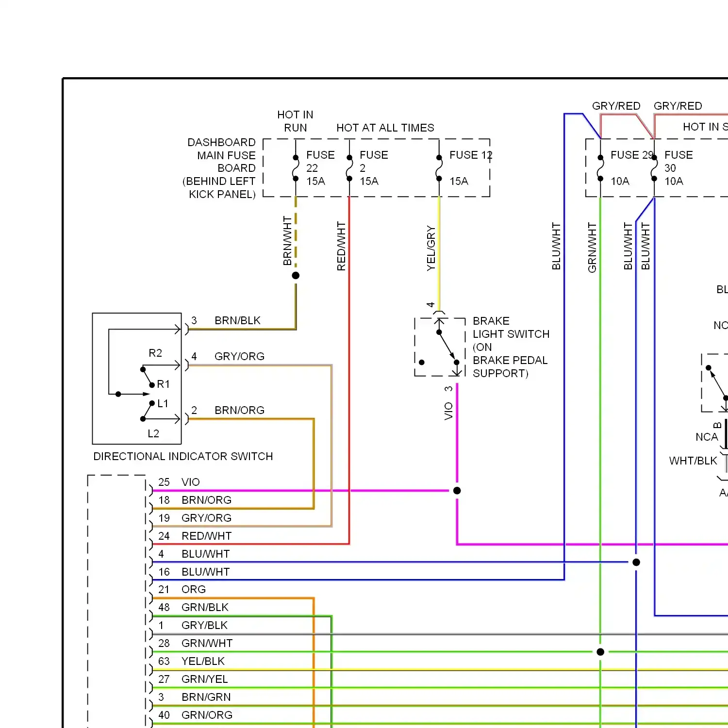This screenshot has width=728, height=728.
Task: Click the L1 switch contact label
Action: click(163, 403)
